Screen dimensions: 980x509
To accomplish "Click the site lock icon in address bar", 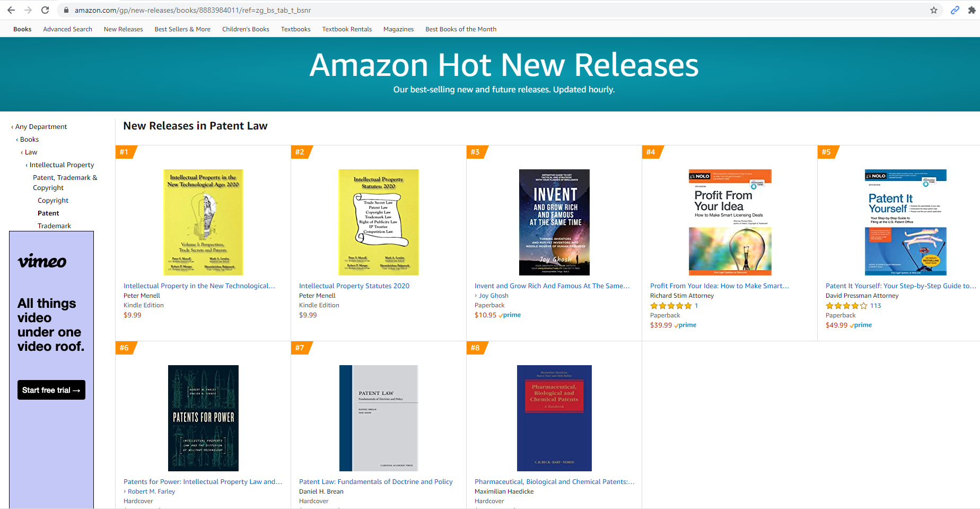I will [x=66, y=10].
